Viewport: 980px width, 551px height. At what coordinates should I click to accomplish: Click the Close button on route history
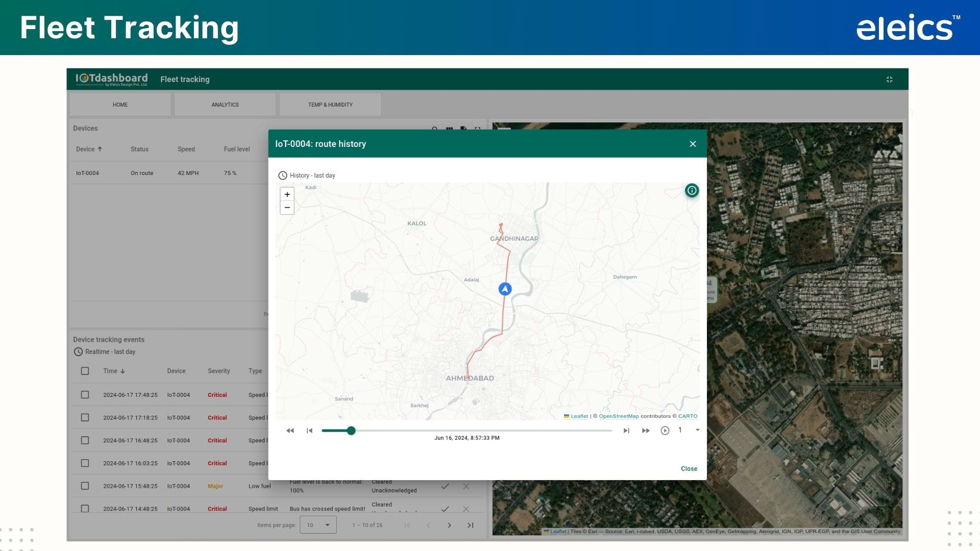[x=689, y=468]
